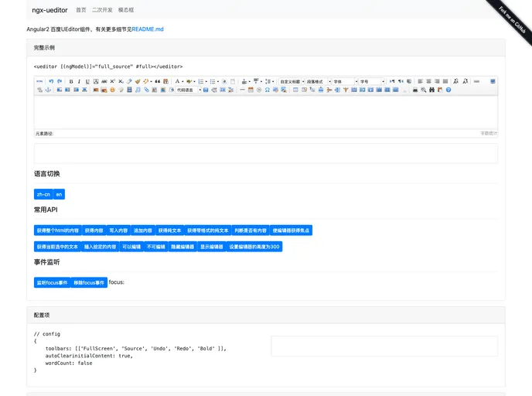Open the unordered list style dropdown
The image size is (532, 396).
218,81
